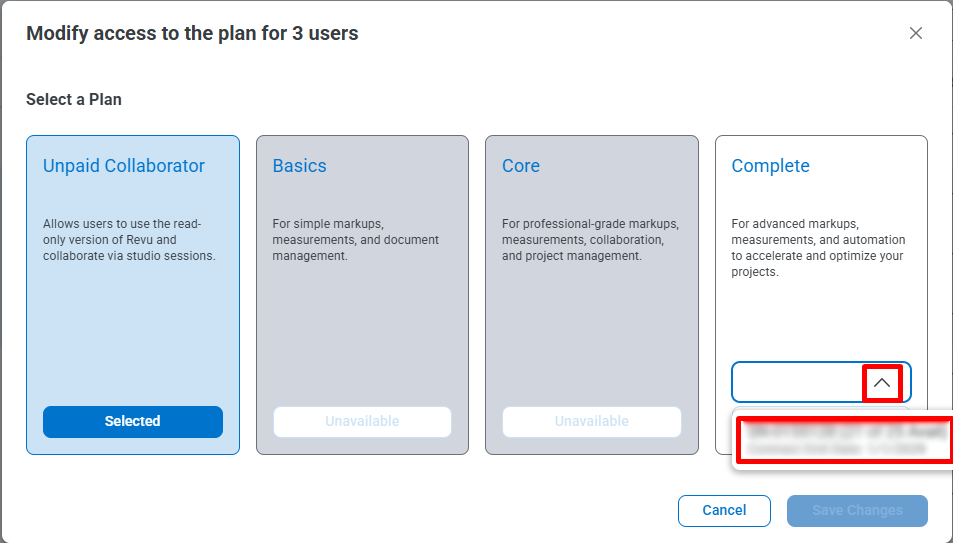Viewport: 953px width, 543px height.
Task: Close the Modify access dialog
Action: point(915,33)
